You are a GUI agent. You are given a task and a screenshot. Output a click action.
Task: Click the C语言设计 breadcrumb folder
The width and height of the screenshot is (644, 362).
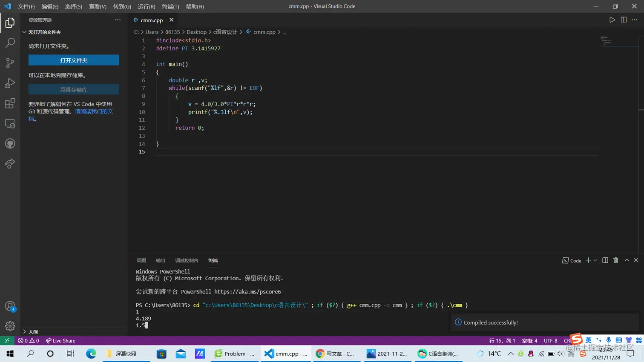tap(225, 32)
